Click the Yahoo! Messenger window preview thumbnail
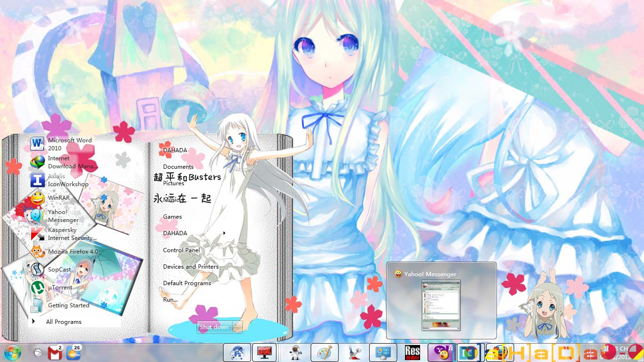The image size is (644, 362). 441,305
